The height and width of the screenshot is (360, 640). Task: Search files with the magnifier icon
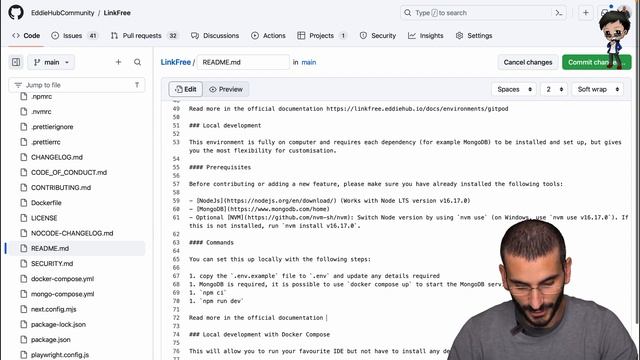click(x=138, y=62)
